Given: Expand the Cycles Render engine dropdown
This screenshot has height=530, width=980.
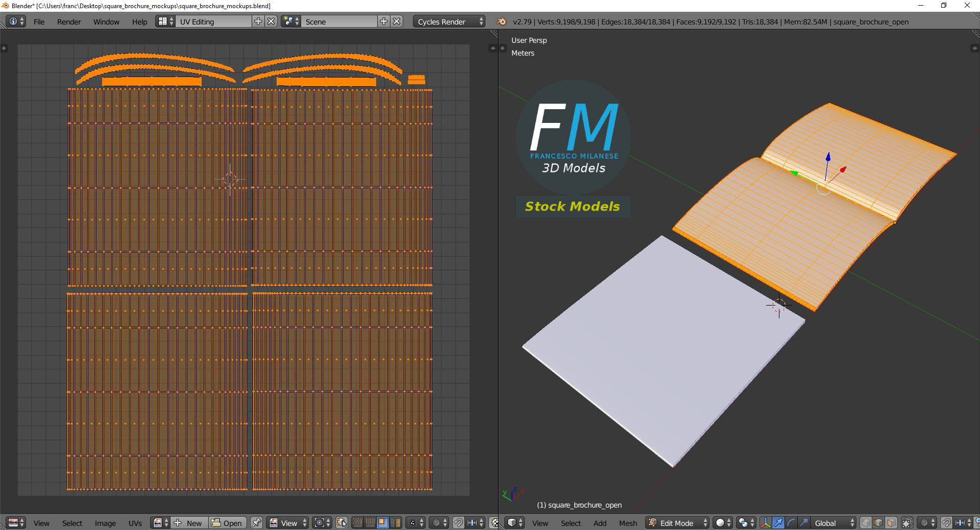Looking at the screenshot, I should pyautogui.click(x=450, y=22).
